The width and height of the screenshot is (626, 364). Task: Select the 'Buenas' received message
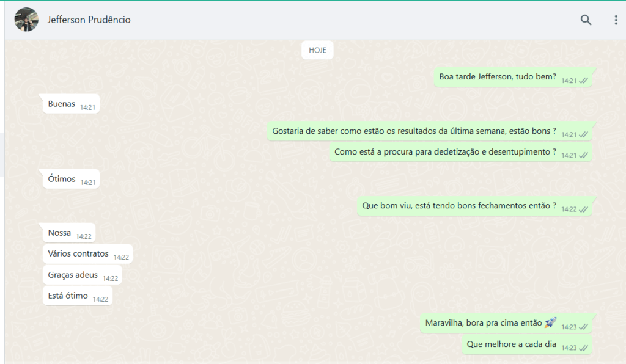click(x=62, y=104)
